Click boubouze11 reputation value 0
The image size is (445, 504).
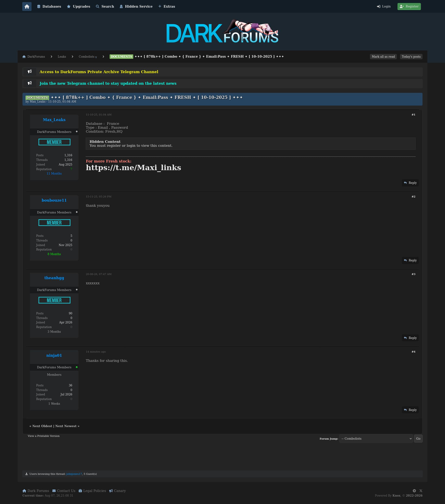point(71,250)
